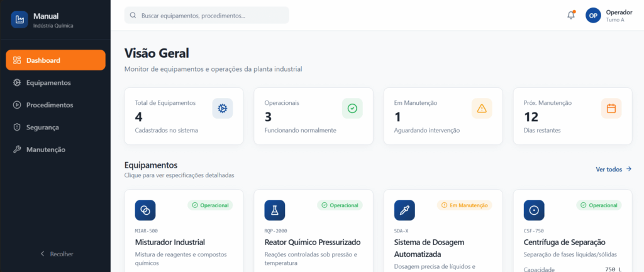
Task: Click the Dashboard grid icon
Action: click(x=17, y=60)
